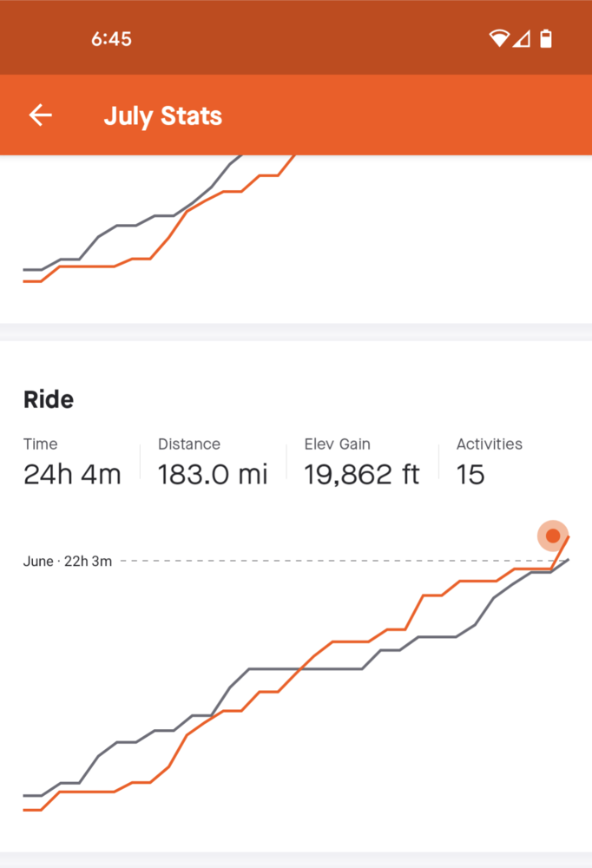Screen dimensions: 592x868
Task: Select the activities count of 15
Action: [x=470, y=474]
